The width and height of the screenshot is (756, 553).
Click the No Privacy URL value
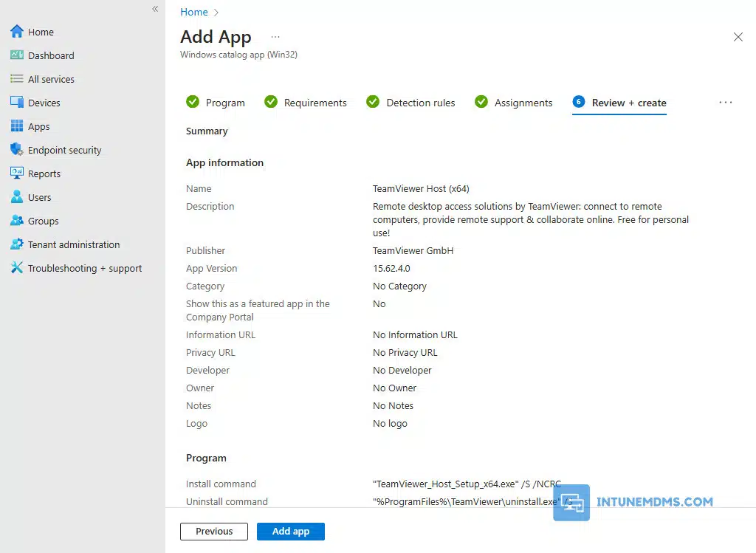[x=405, y=352]
